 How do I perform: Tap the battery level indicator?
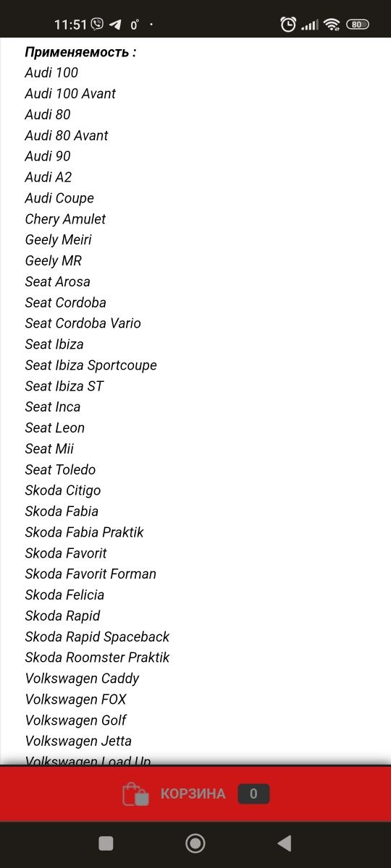357,24
